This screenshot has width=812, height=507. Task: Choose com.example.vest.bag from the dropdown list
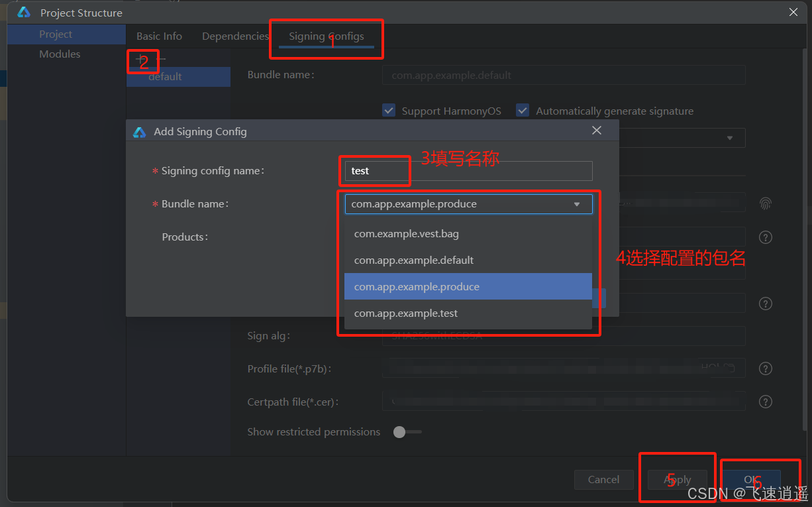[468, 233]
